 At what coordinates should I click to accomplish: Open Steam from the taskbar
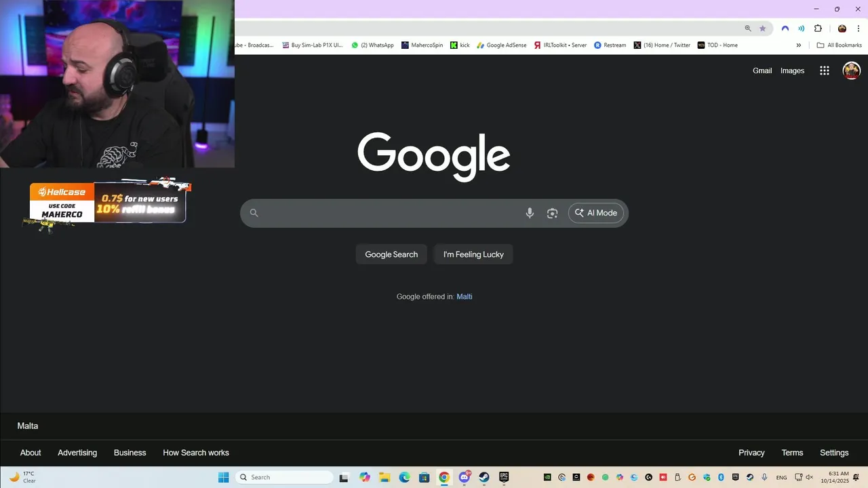click(484, 477)
